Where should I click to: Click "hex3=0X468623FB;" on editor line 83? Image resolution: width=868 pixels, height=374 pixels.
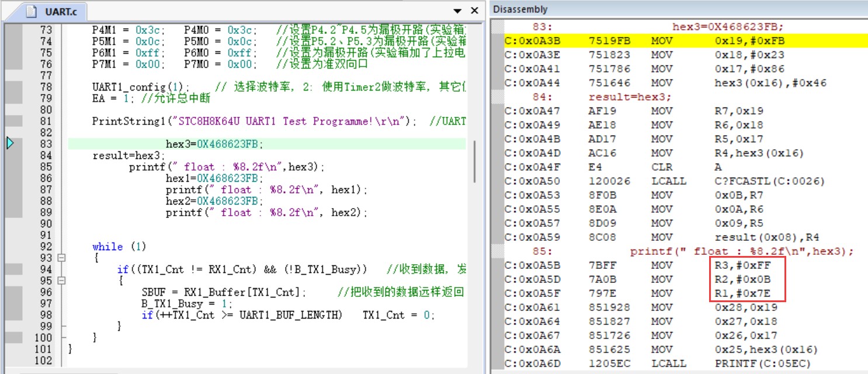[215, 144]
